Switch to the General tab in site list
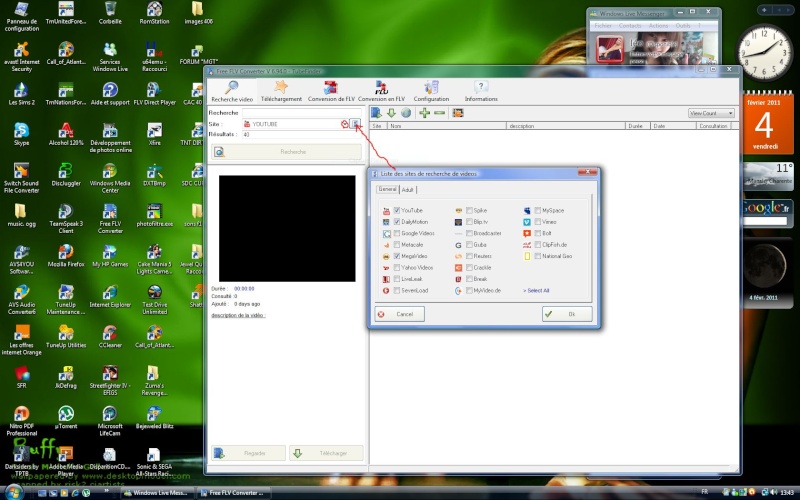This screenshot has width=800, height=500. coord(387,189)
